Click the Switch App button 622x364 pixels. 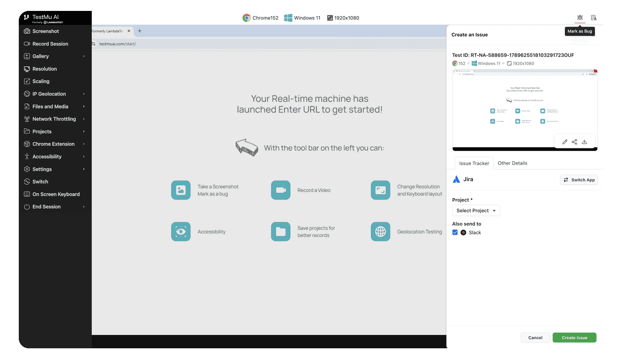pos(579,180)
